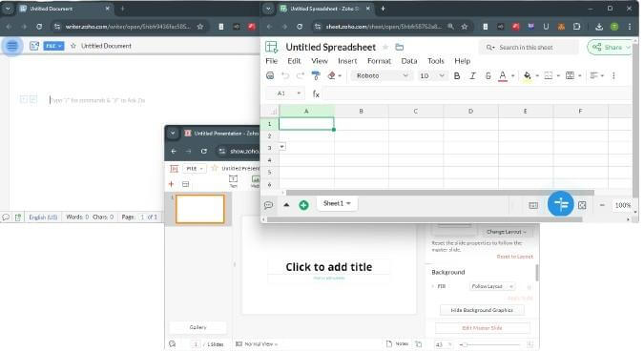This screenshot has width=644, height=352.
Task: Click the Share button in Zoho Sheet
Action: click(x=611, y=48)
